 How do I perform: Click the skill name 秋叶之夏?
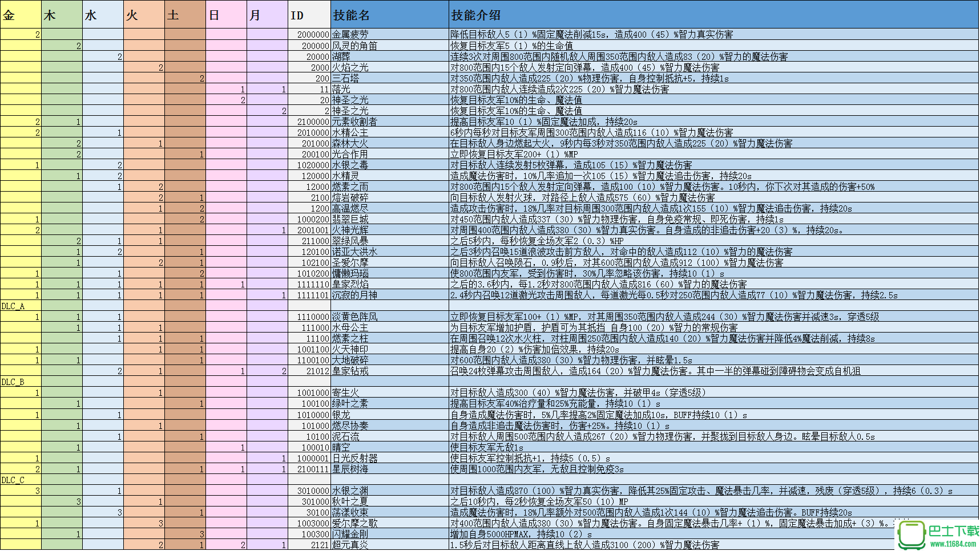[x=390, y=501]
